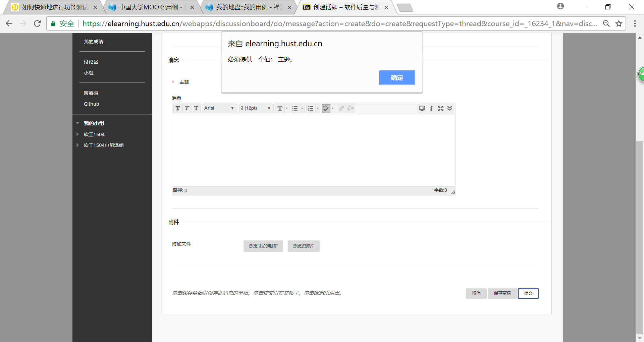Expand the 软工1504申凯泽组 group arrow
This screenshot has width=644, height=342.
(77, 145)
